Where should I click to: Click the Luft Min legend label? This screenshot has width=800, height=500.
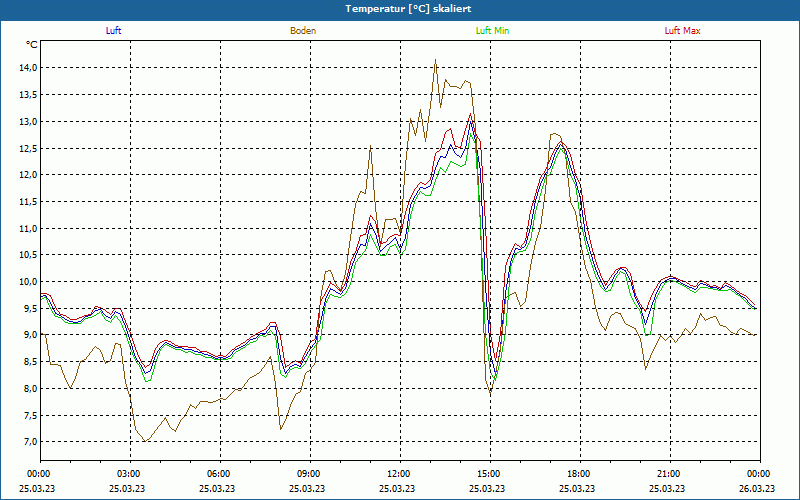(x=492, y=31)
